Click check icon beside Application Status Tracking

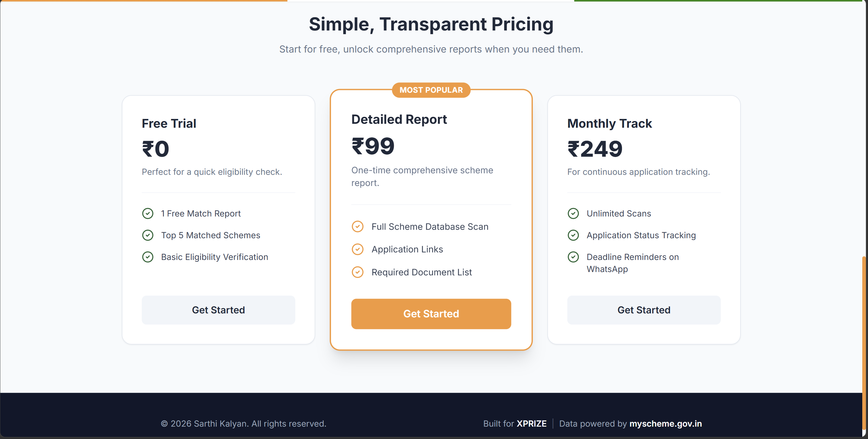click(x=573, y=235)
